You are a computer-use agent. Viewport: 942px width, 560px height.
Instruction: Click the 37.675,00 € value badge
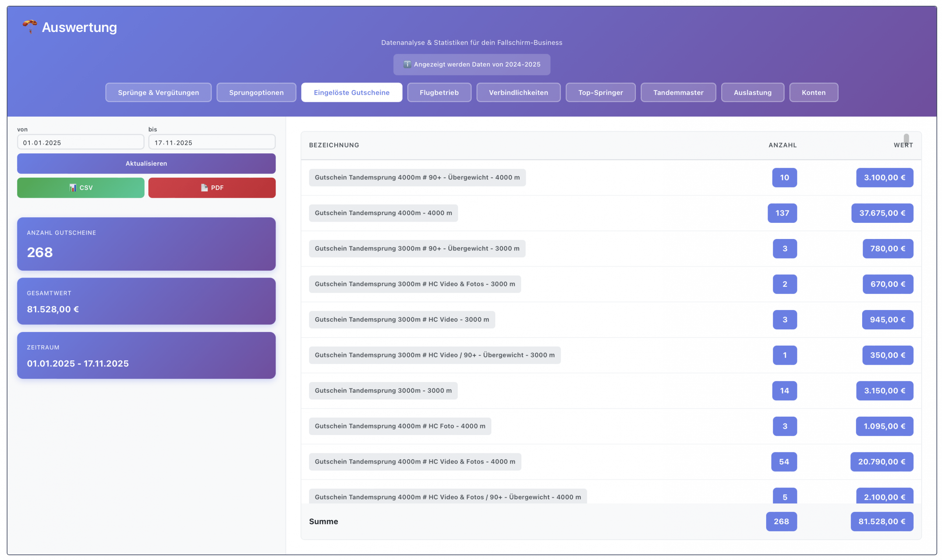[882, 213]
